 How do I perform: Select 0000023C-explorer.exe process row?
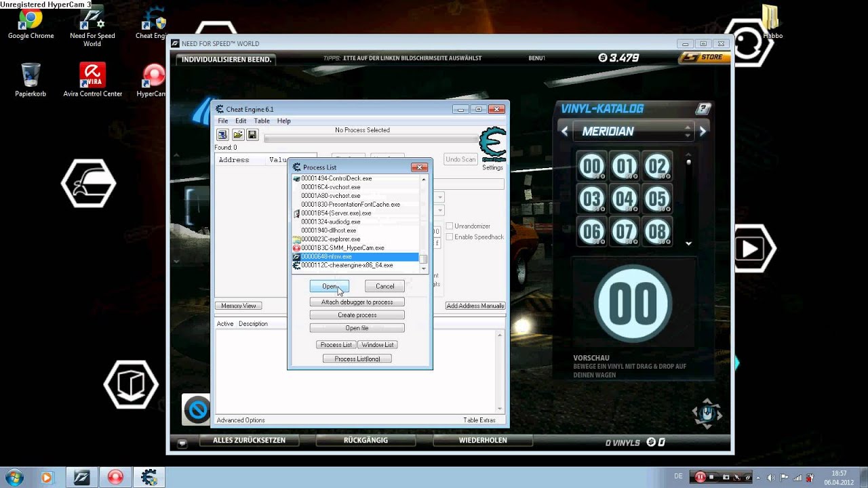tap(355, 239)
